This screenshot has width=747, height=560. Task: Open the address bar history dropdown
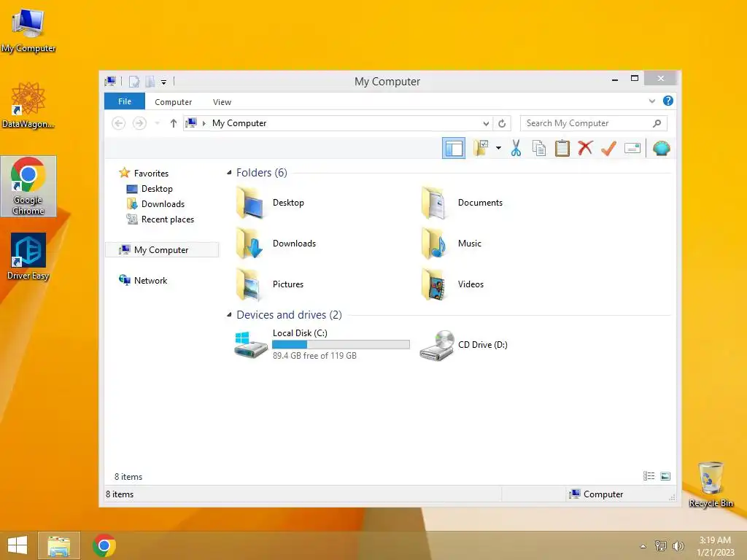coord(486,123)
